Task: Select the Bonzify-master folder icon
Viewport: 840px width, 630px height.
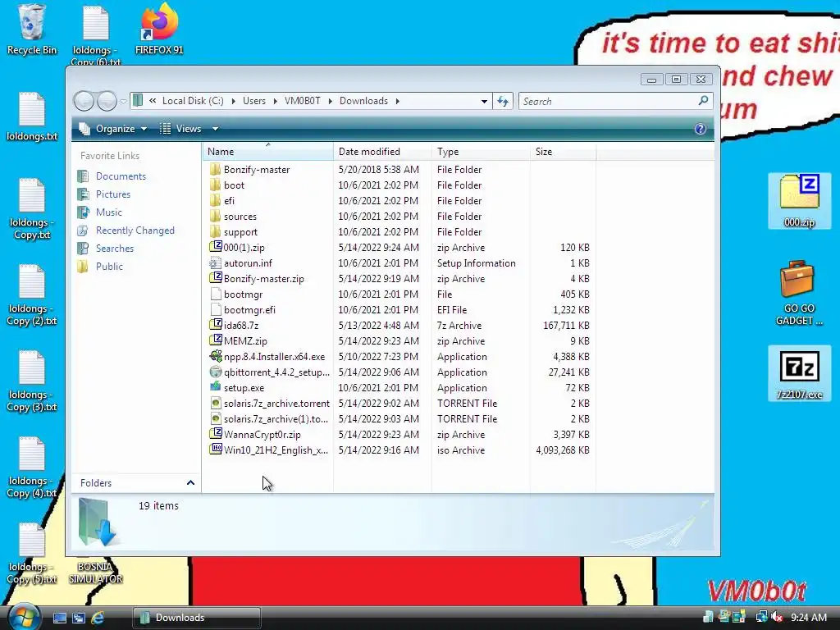Action: coord(215,169)
